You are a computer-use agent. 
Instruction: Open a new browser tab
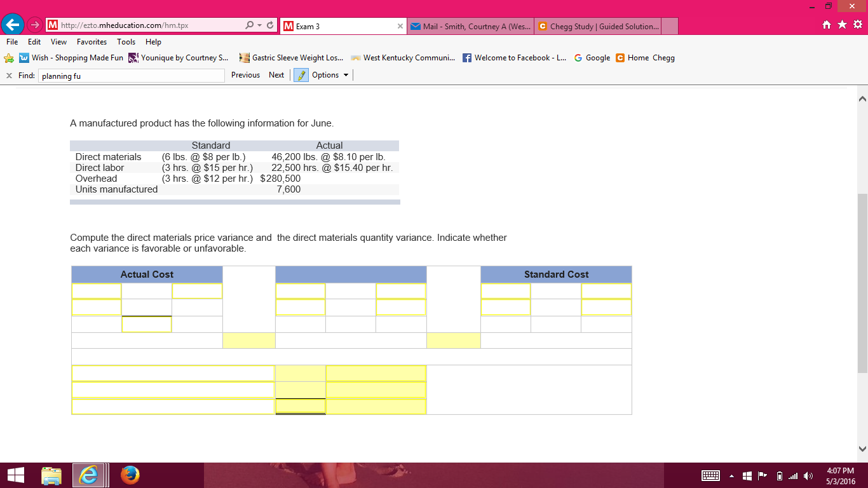(x=670, y=26)
